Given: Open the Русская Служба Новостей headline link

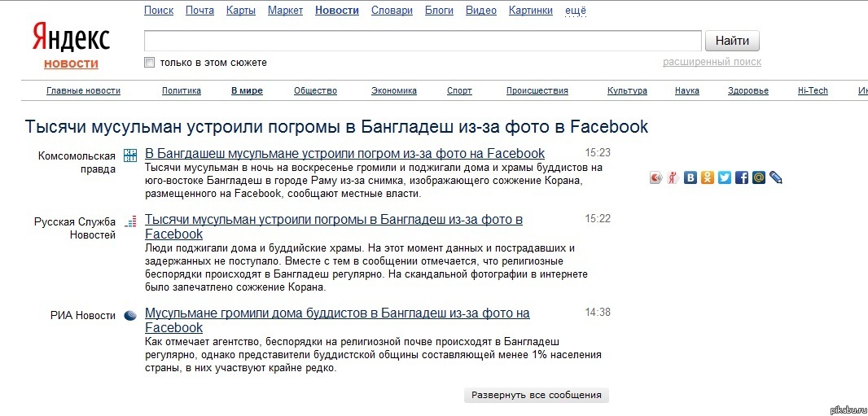Looking at the screenshot, I should click(x=334, y=227).
